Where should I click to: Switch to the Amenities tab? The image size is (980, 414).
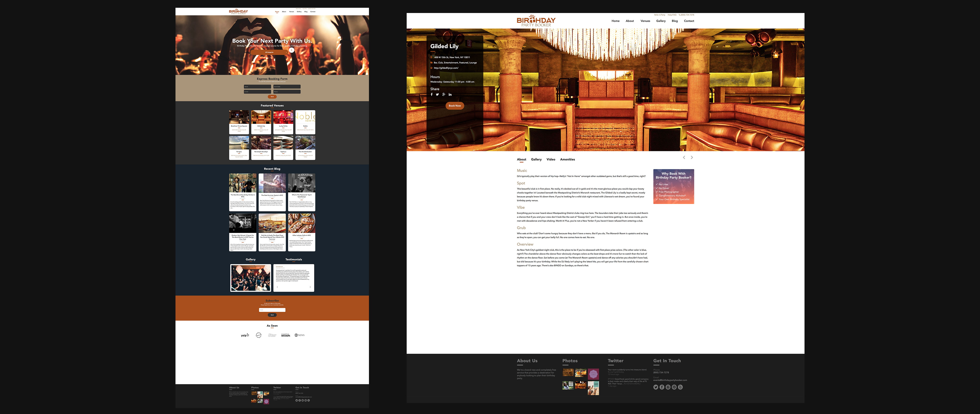click(x=567, y=159)
